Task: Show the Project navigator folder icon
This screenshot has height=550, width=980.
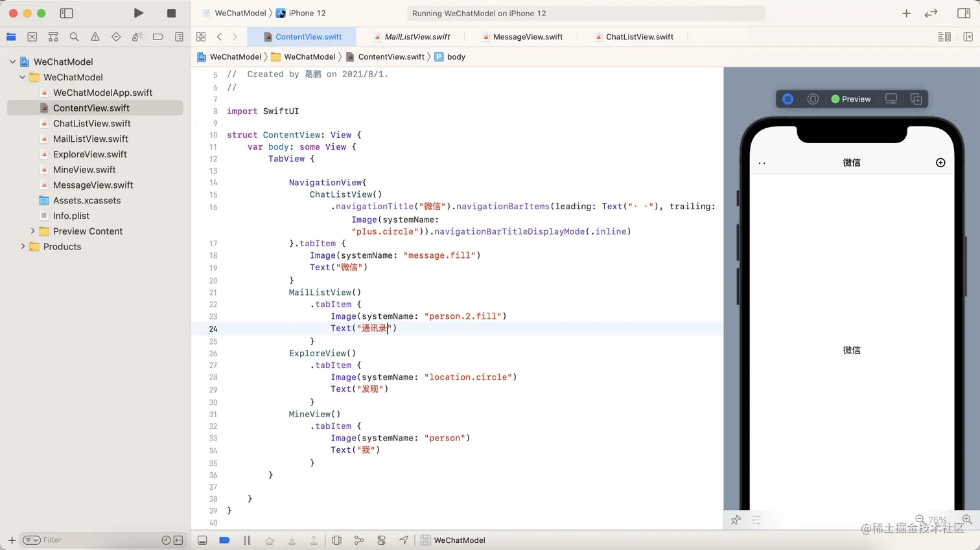Action: [x=11, y=37]
